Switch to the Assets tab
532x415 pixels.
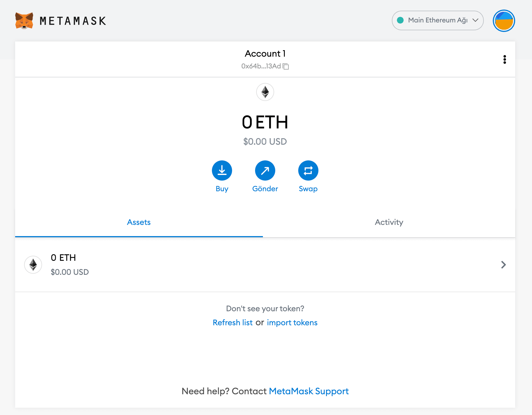[139, 222]
